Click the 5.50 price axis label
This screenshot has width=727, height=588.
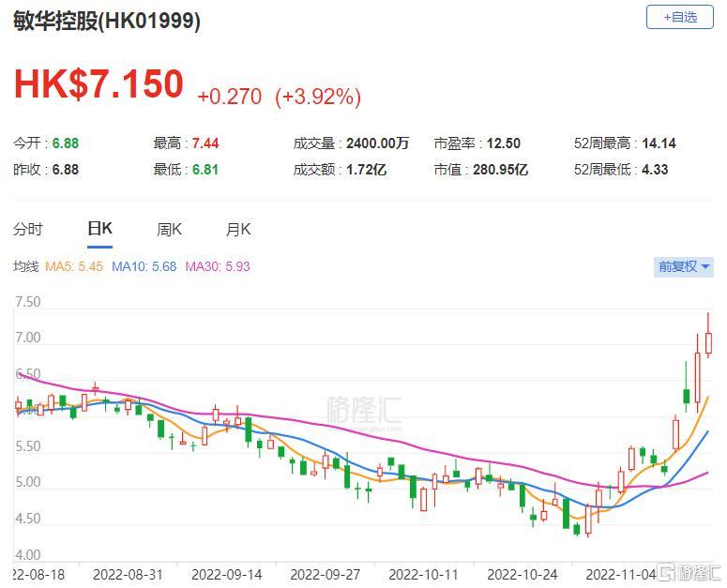coord(28,446)
